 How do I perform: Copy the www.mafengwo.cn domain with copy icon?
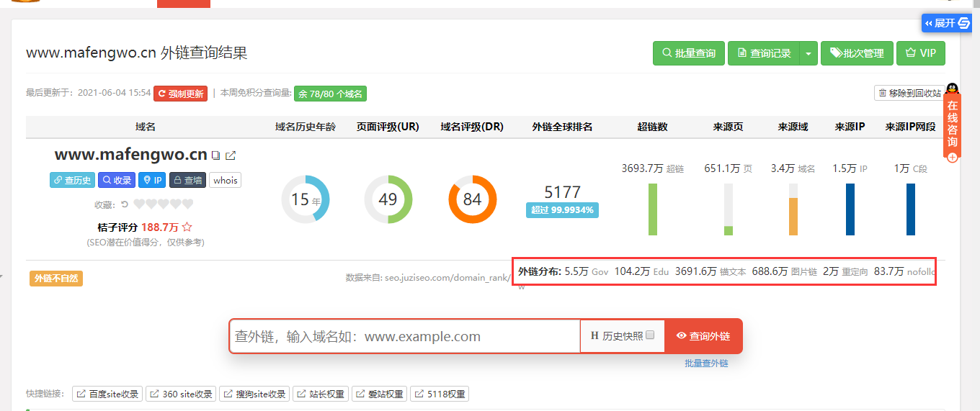[x=215, y=155]
